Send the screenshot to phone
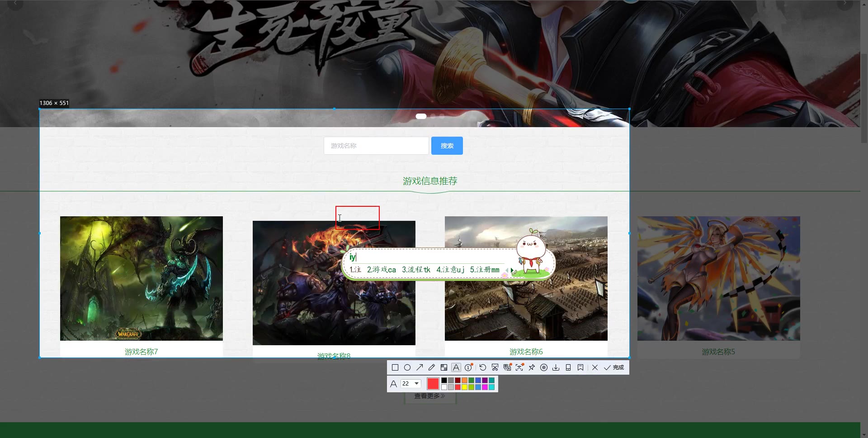 click(x=568, y=367)
